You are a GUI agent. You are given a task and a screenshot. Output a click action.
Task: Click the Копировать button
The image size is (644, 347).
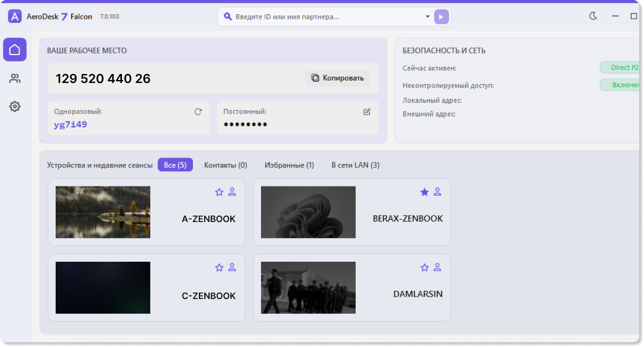point(337,78)
